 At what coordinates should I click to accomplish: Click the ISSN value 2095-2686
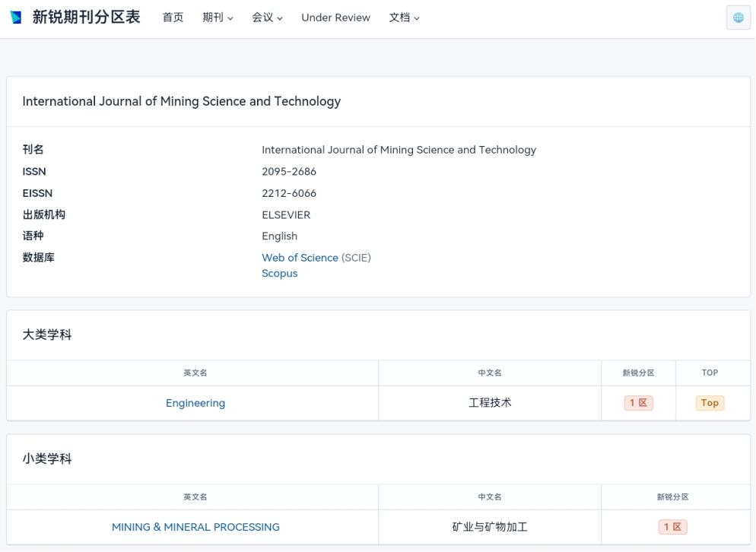pos(289,172)
